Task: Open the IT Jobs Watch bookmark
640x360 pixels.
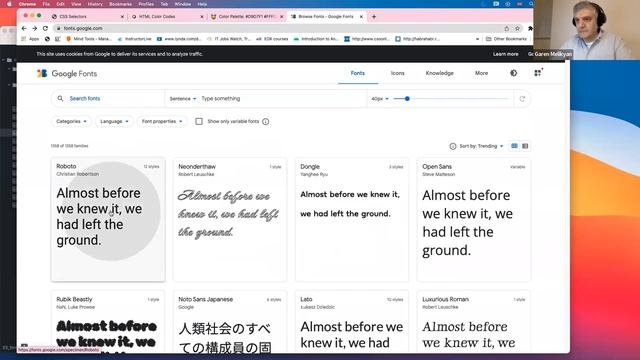Action: click(229, 39)
